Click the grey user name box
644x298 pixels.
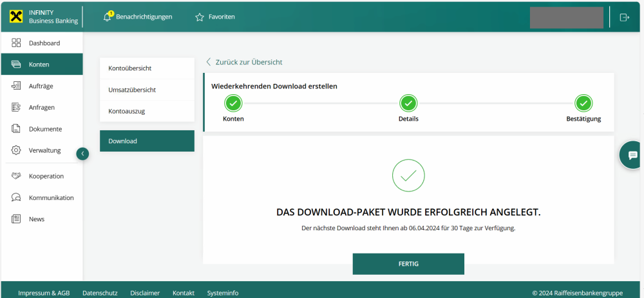coord(566,17)
